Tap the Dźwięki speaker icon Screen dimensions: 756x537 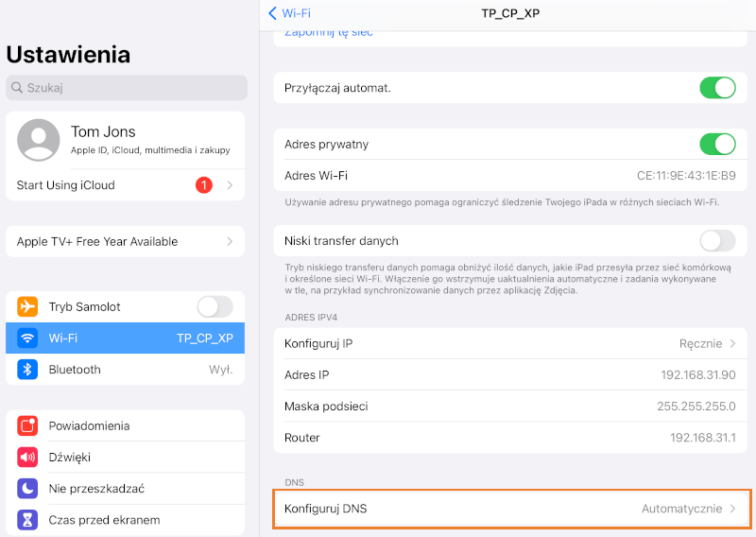point(28,458)
